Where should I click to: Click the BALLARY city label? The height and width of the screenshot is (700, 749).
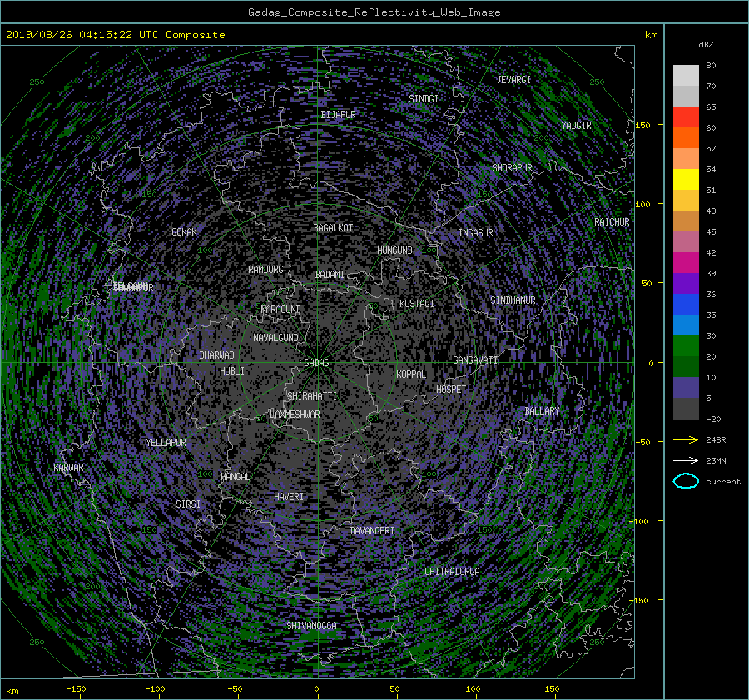point(542,411)
